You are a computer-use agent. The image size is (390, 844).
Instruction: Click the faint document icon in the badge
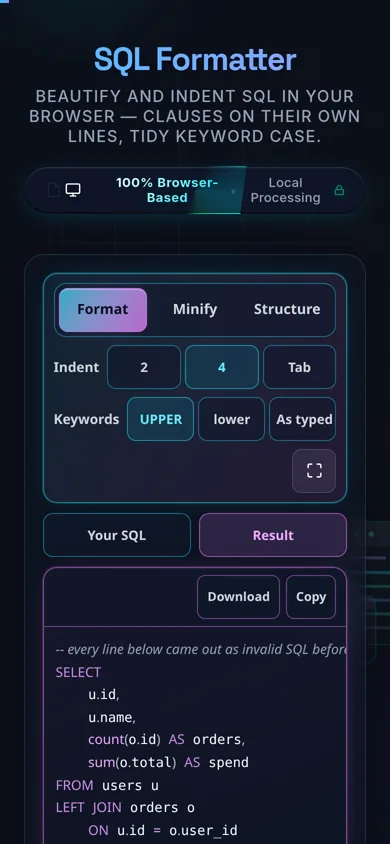(54, 190)
